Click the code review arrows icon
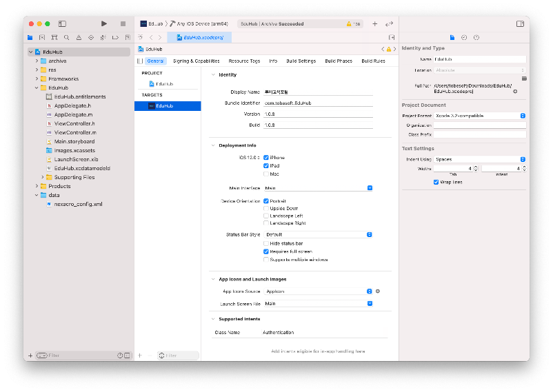Screen dimensions: 553x392 (389, 23)
